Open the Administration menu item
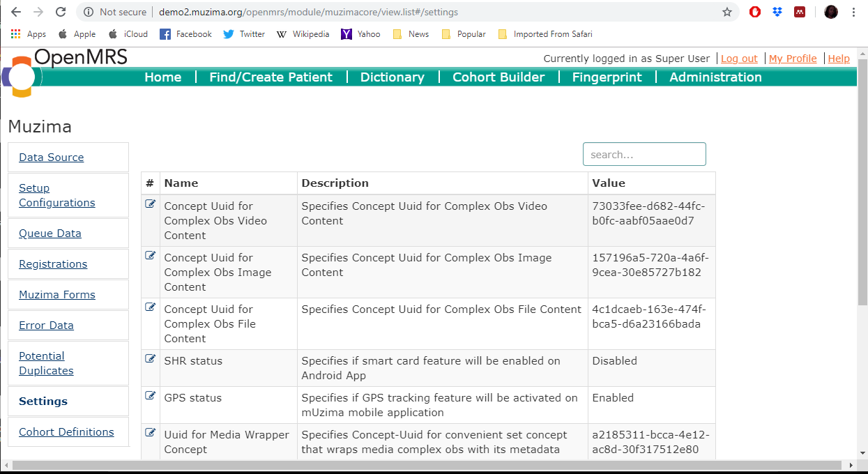 pos(715,77)
